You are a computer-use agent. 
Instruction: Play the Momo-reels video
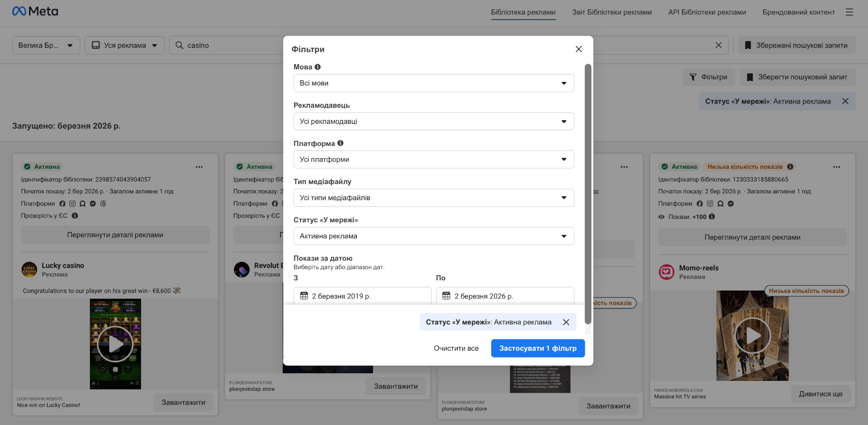point(752,336)
